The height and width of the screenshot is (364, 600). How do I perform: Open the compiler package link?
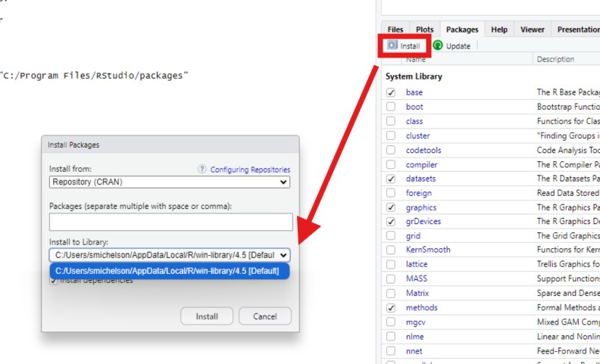pyautogui.click(x=422, y=164)
